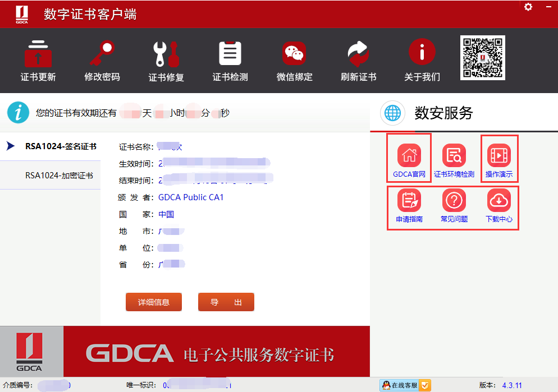Open 在线客服 online support
The height and width of the screenshot is (392, 558).
tap(405, 385)
